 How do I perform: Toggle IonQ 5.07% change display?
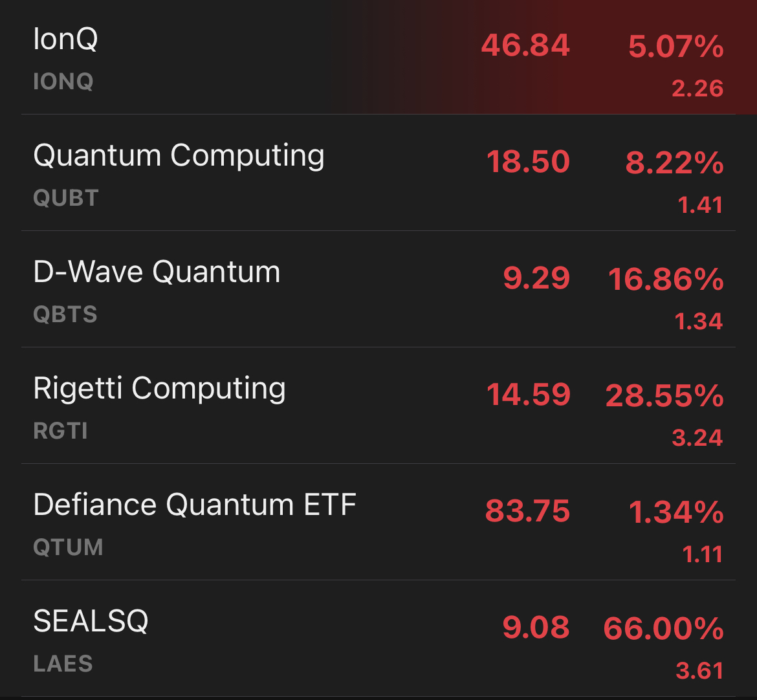[x=675, y=47]
